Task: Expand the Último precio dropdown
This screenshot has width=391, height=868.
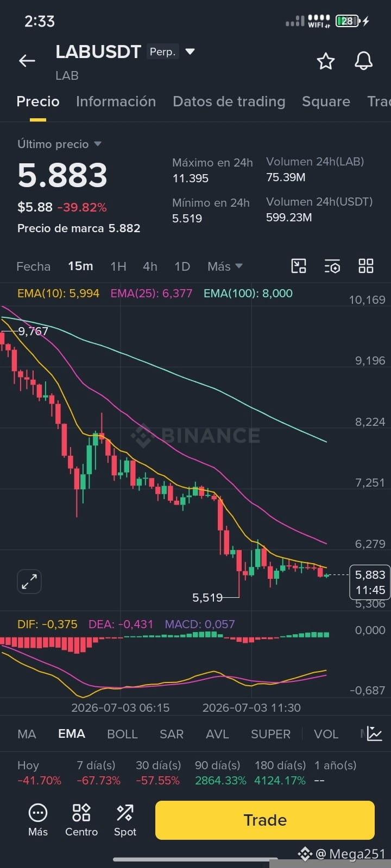Action: (x=60, y=144)
